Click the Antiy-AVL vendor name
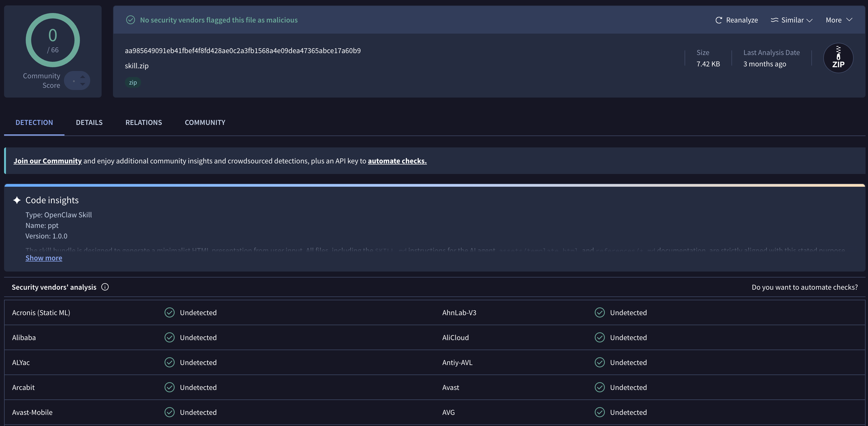This screenshot has width=868, height=426. (457, 362)
